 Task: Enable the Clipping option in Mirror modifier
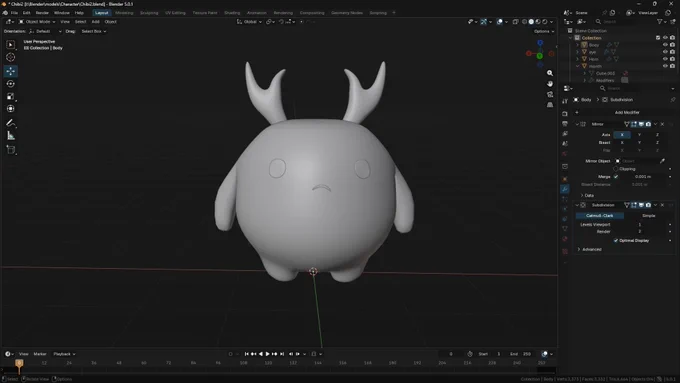[x=616, y=169]
